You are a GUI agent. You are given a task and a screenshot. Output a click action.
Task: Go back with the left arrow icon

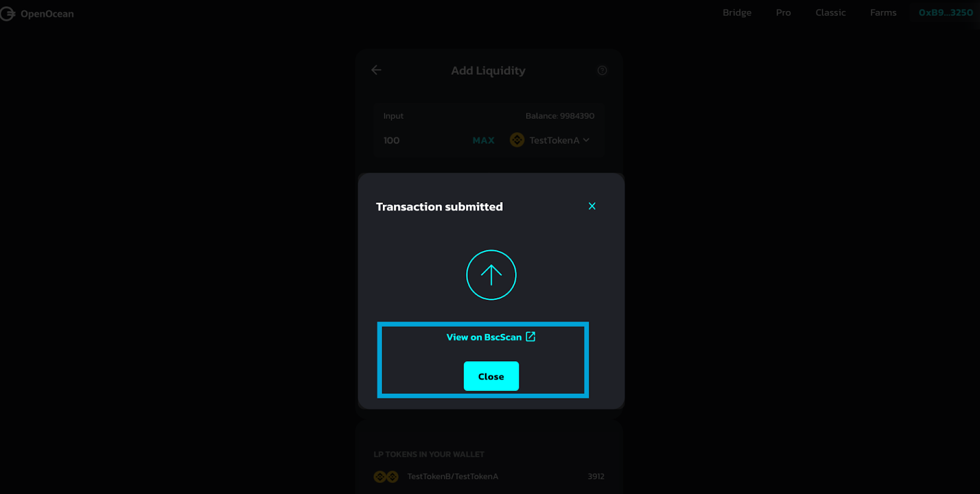click(x=376, y=70)
